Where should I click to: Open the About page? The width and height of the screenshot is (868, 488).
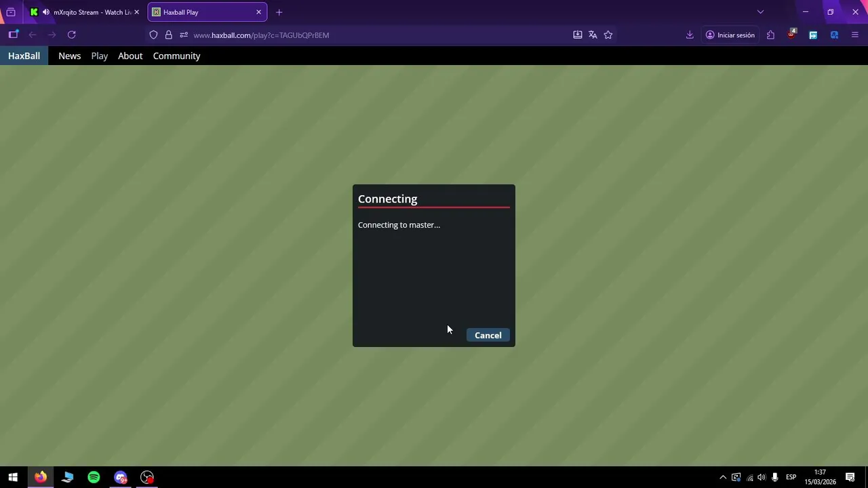(x=130, y=56)
